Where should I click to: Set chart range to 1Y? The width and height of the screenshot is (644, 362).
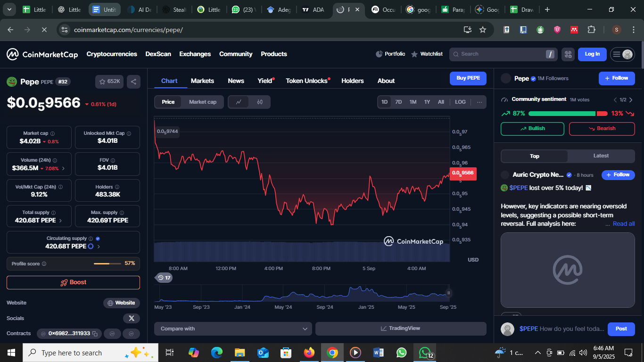tap(427, 102)
